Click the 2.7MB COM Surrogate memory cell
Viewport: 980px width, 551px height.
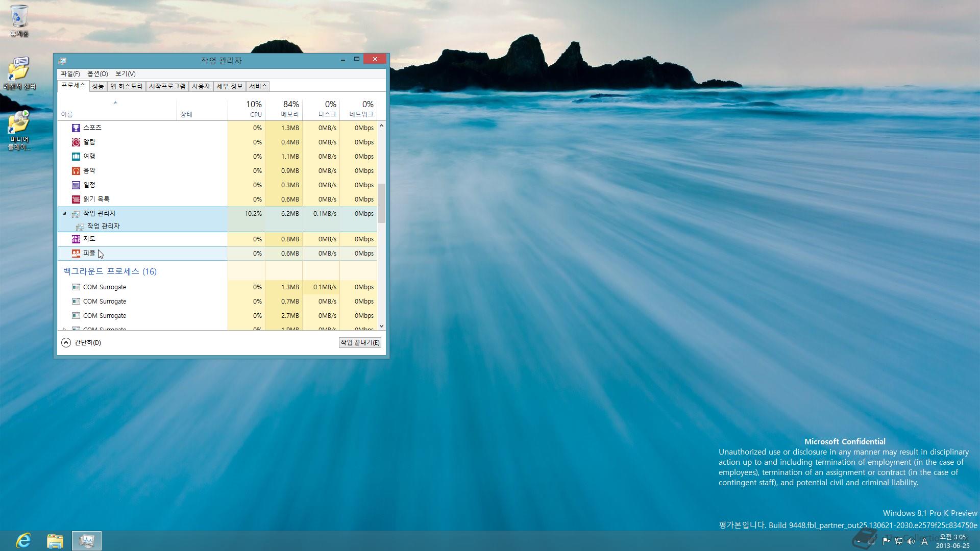pos(284,316)
